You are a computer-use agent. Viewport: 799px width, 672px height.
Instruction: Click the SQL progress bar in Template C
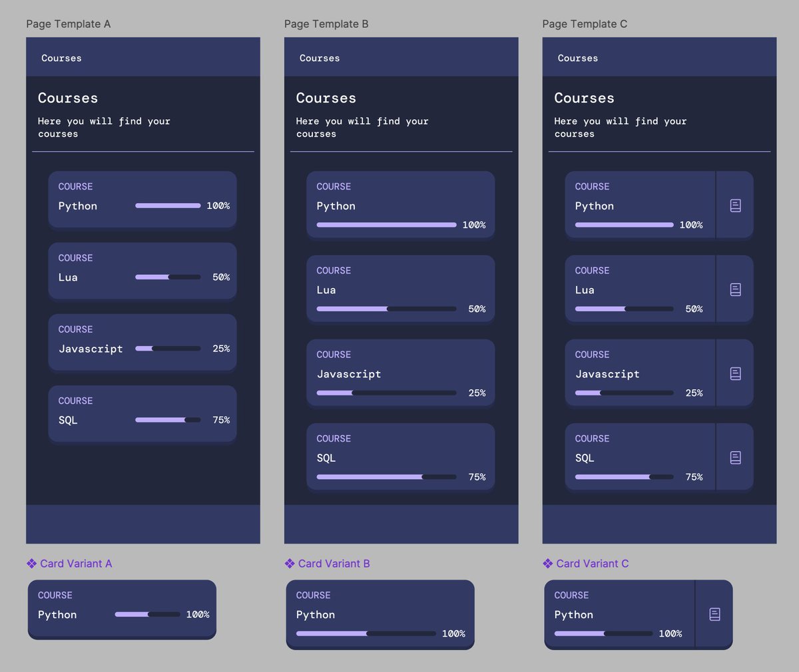625,477
